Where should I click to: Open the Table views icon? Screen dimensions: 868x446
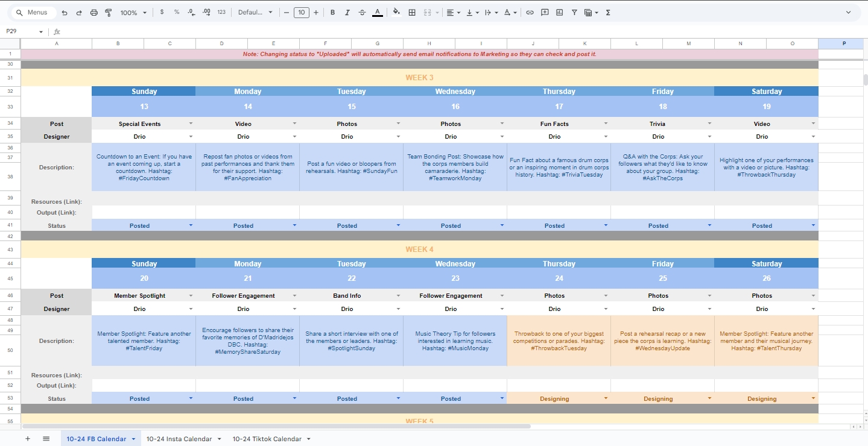point(591,12)
